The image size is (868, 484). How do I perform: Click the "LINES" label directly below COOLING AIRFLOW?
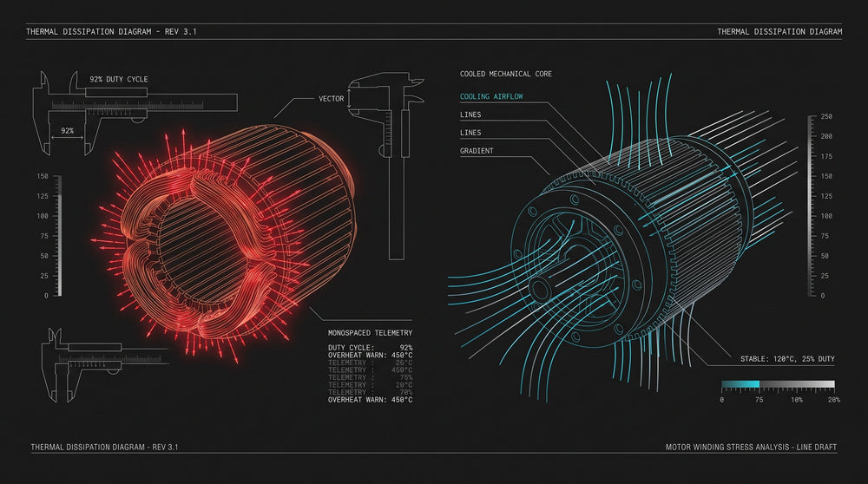click(x=470, y=114)
